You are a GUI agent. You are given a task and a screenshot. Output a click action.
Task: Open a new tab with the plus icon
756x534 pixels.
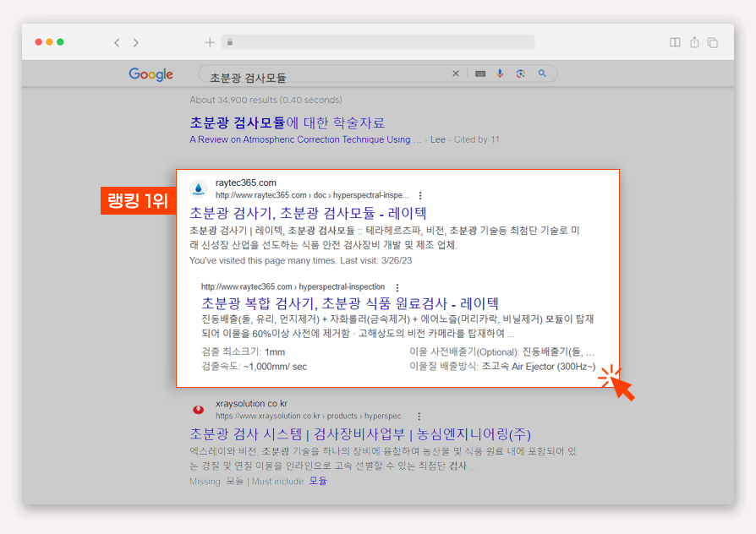(210, 42)
